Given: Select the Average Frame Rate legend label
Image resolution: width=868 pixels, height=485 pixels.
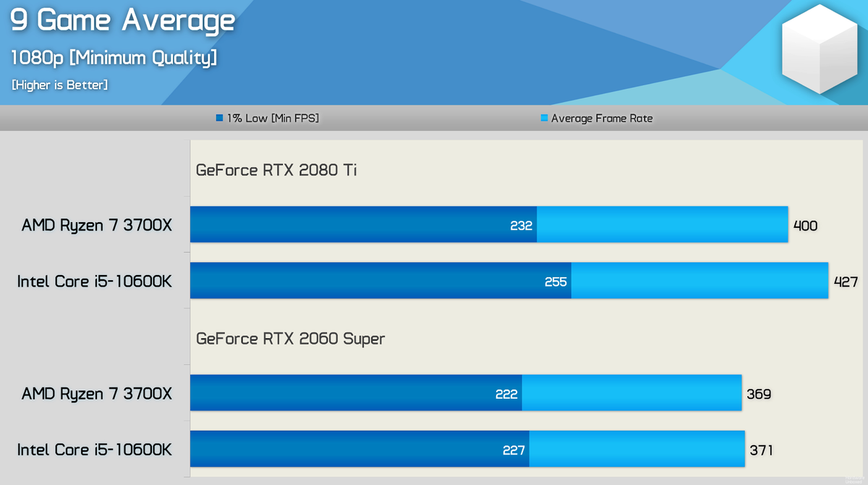Looking at the screenshot, I should [x=602, y=118].
